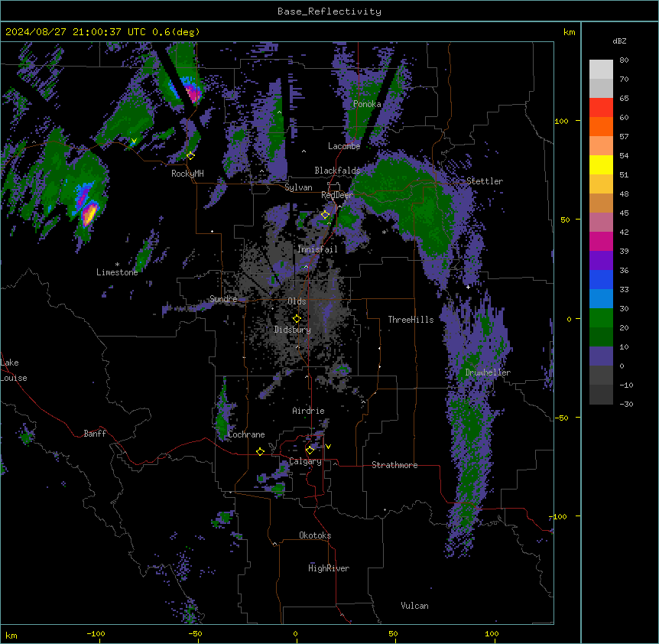Click the Limestone label
The image size is (659, 644).
[117, 272]
